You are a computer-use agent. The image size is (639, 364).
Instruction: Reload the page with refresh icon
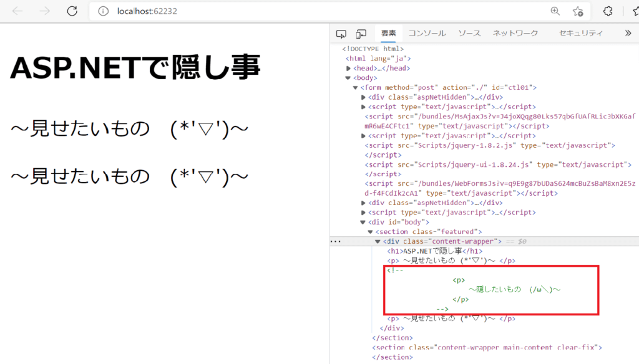click(x=72, y=11)
